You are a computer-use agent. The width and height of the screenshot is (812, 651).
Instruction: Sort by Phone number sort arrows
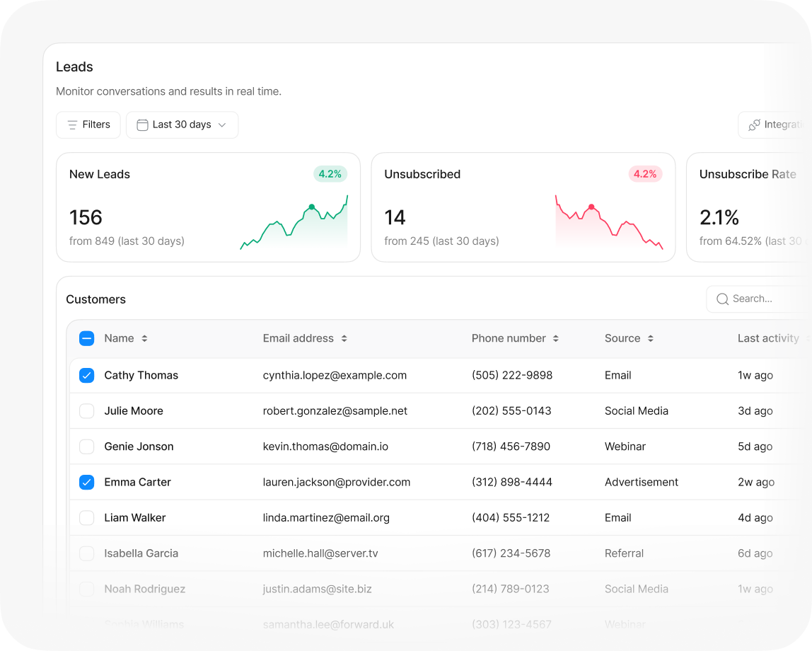(556, 338)
